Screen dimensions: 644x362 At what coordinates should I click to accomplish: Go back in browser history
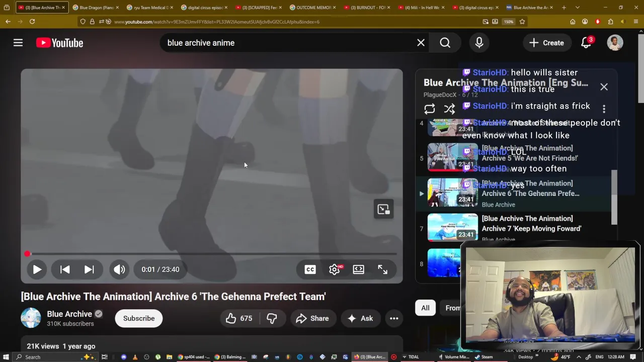click(x=8, y=22)
